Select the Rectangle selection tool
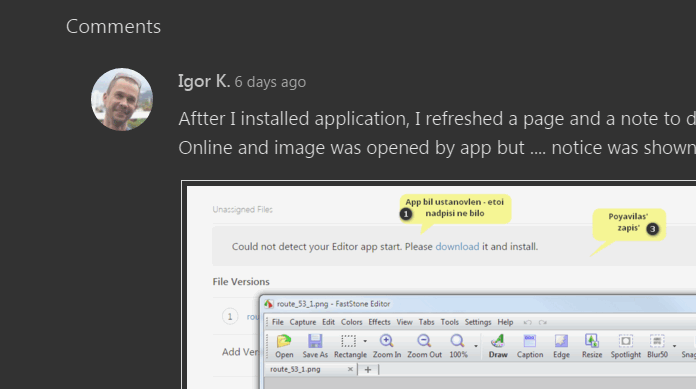The image size is (696, 389). pos(348,341)
